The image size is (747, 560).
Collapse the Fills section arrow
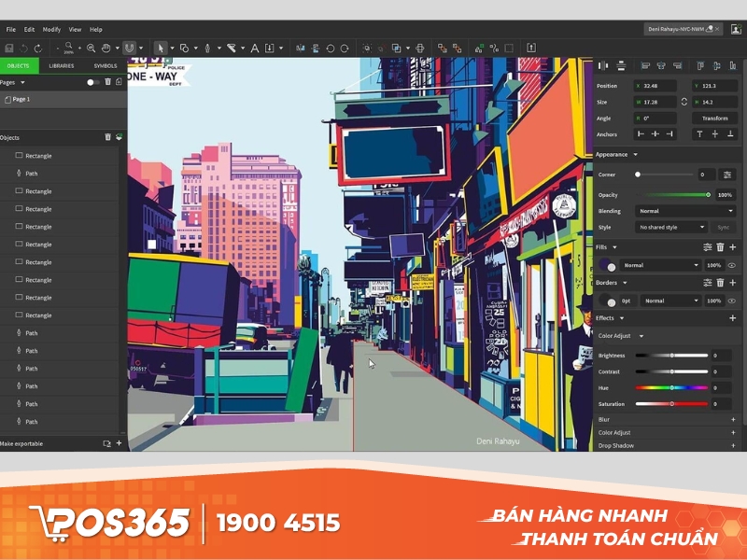614,247
